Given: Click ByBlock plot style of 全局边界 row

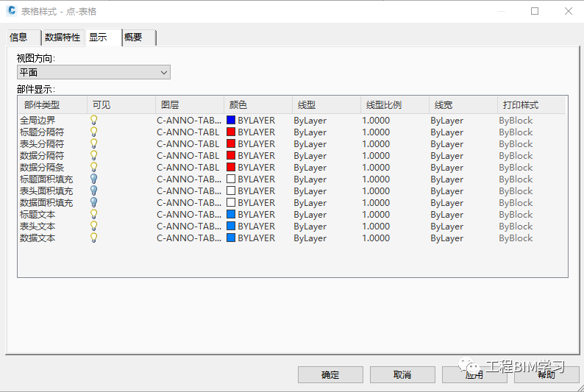Looking at the screenshot, I should [x=516, y=120].
